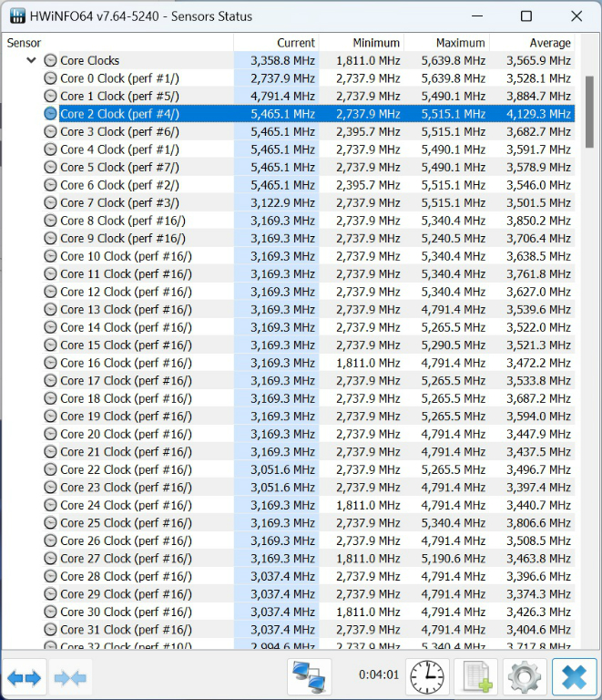Select the Core 15 Clock (perf #16/) row
Screen dimensions: 602x700
click(309, 345)
